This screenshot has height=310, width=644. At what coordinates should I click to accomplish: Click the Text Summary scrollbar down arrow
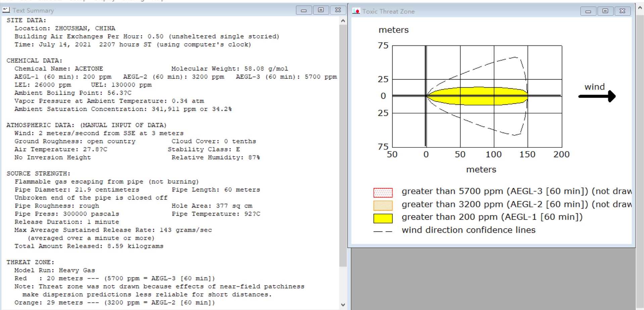point(343,305)
